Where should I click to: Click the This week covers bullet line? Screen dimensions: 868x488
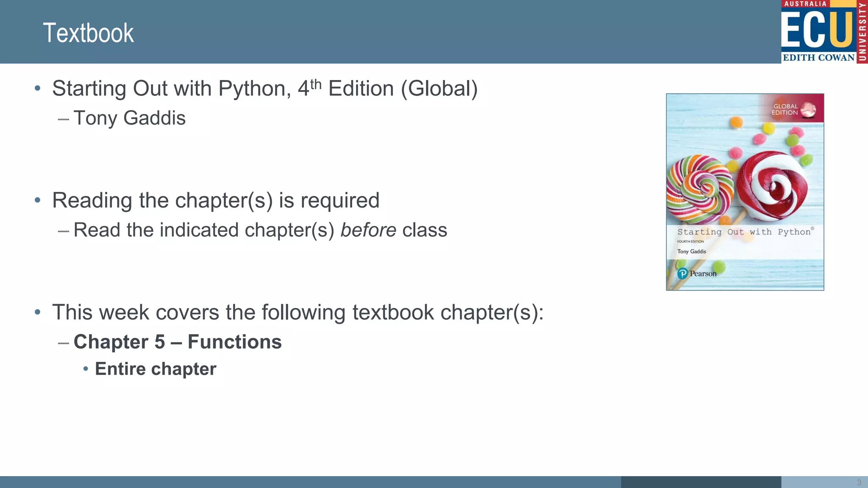click(298, 313)
